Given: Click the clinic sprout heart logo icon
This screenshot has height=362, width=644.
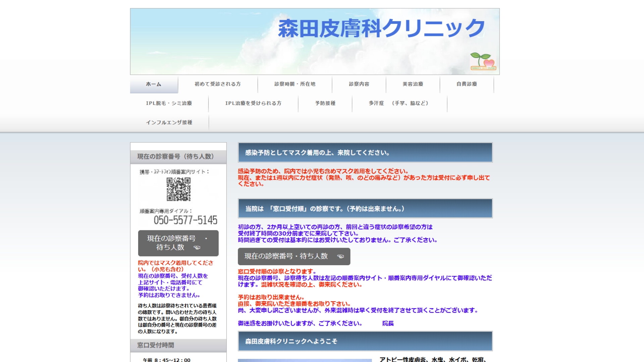Looking at the screenshot, I should 483,61.
